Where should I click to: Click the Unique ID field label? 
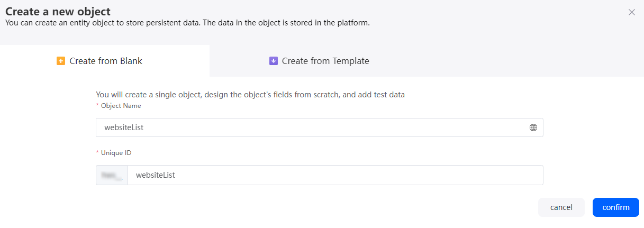point(116,153)
